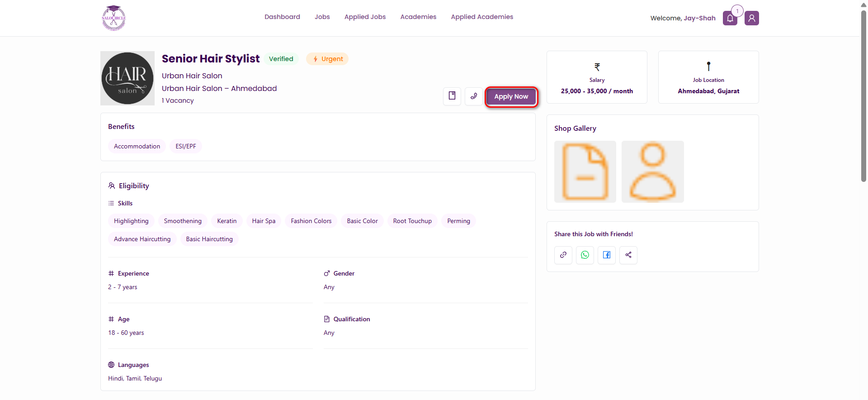Open the person gallery thumbnail

click(x=653, y=171)
